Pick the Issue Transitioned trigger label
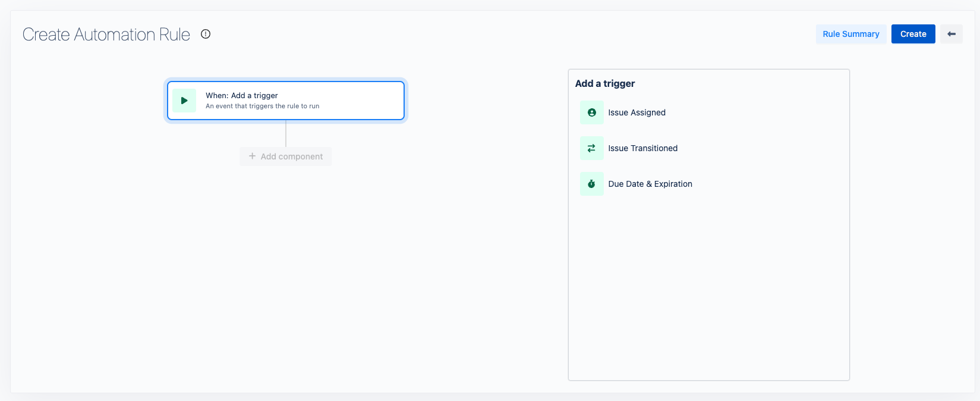 (642, 148)
